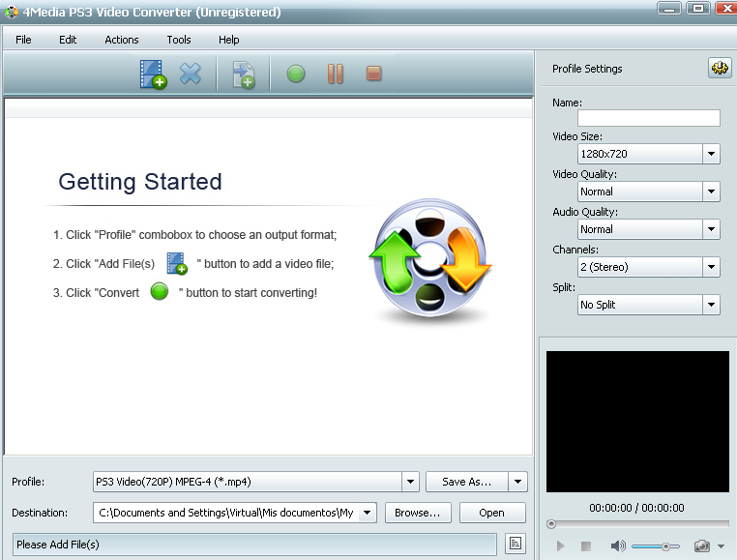737x560 pixels.
Task: Click the '00:00:00 / 00:00:00' time display
Action: coord(636,508)
